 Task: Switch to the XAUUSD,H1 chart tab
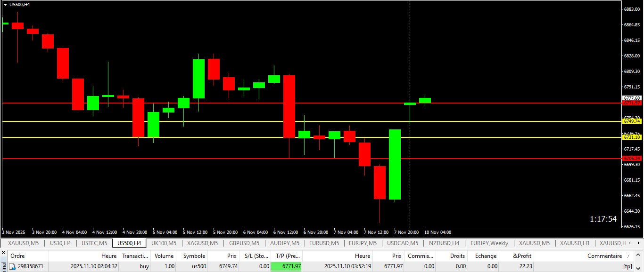click(x=576, y=243)
